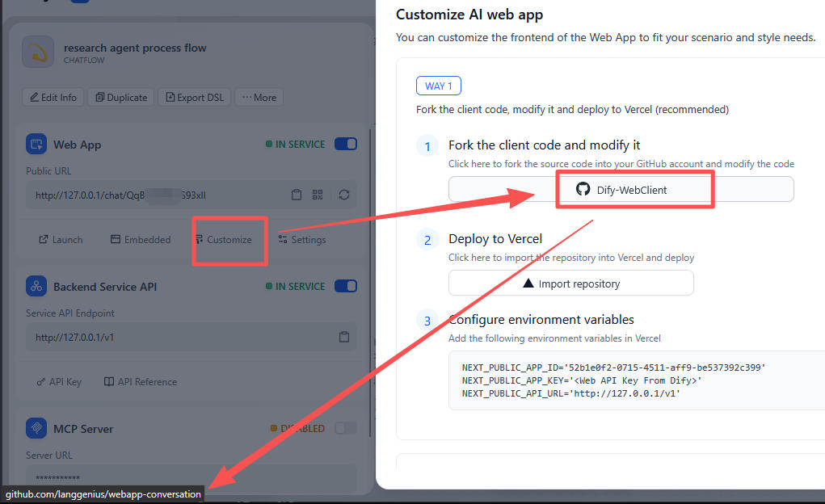Click the NEXT_PUBLIC_API_URL variable line
Viewport: 825px width, 504px height.
[x=570, y=393]
